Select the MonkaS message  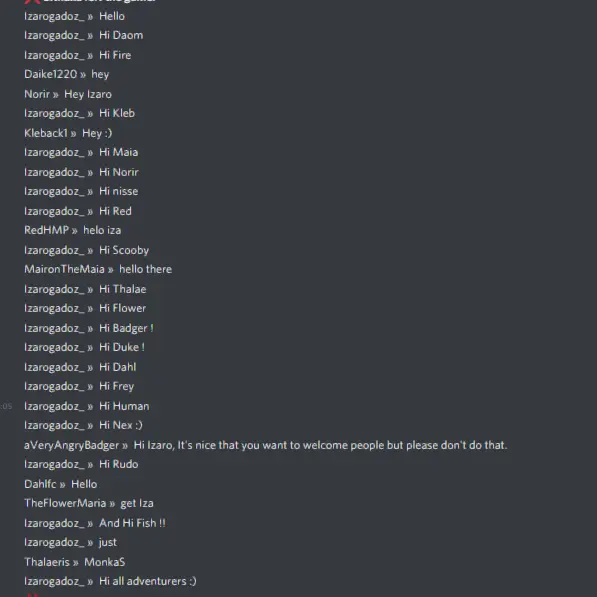105,562
